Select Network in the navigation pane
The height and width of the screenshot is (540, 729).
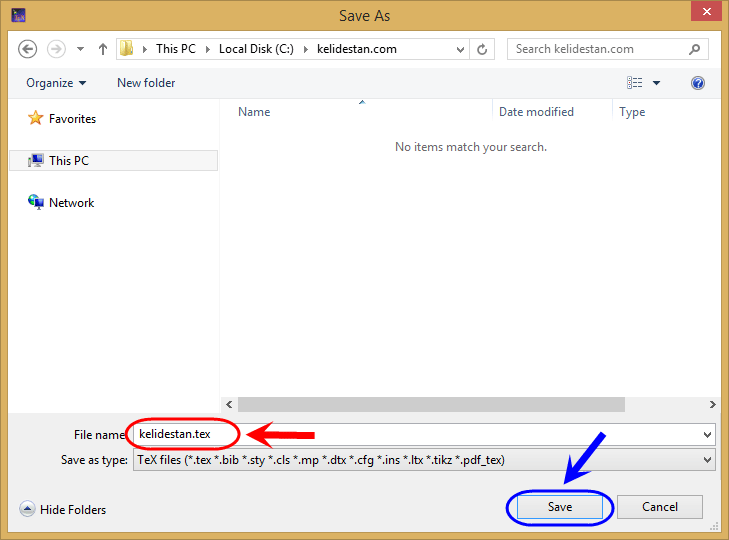(72, 203)
